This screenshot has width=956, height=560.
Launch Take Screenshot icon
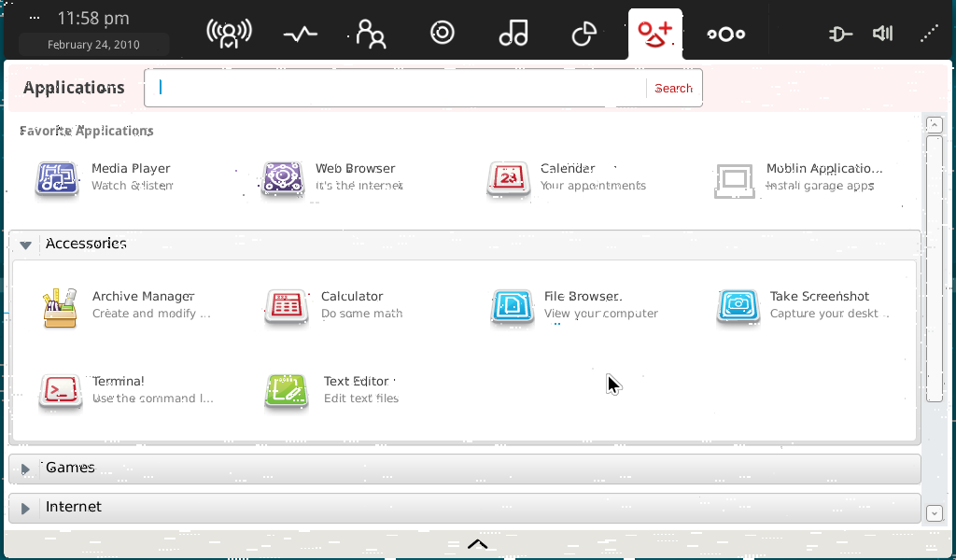(738, 307)
